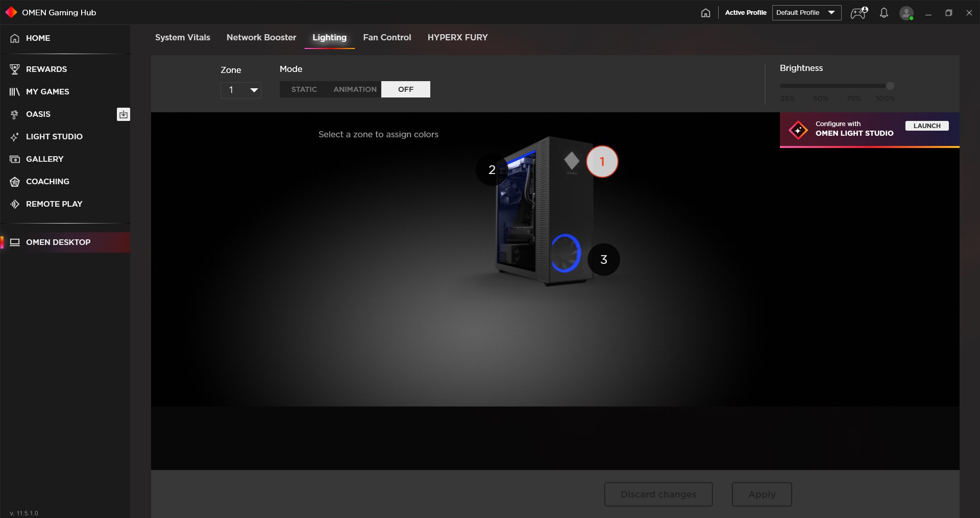This screenshot has width=980, height=518.
Task: Open the HOME sidebar item
Action: tap(65, 38)
